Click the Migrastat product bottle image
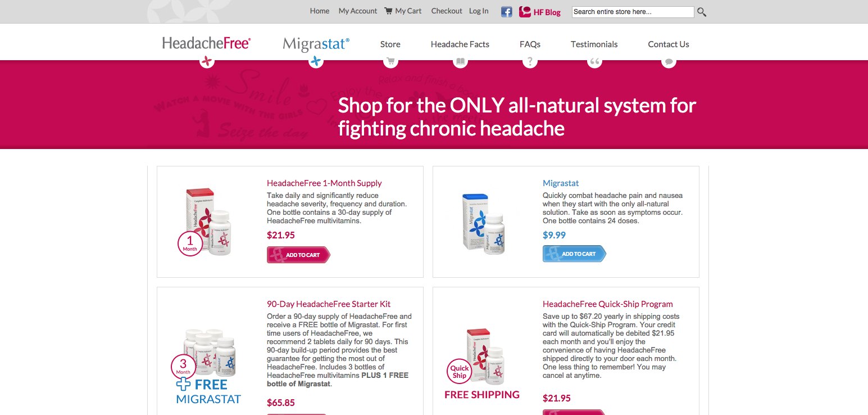 pyautogui.click(x=483, y=222)
